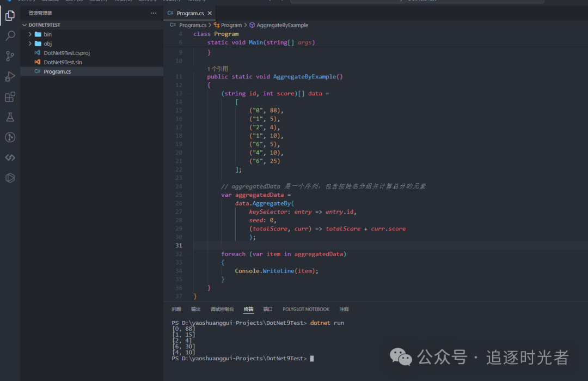The height and width of the screenshot is (381, 588).
Task: Switch to the 调试控制台 panel tab
Action: [x=222, y=309]
